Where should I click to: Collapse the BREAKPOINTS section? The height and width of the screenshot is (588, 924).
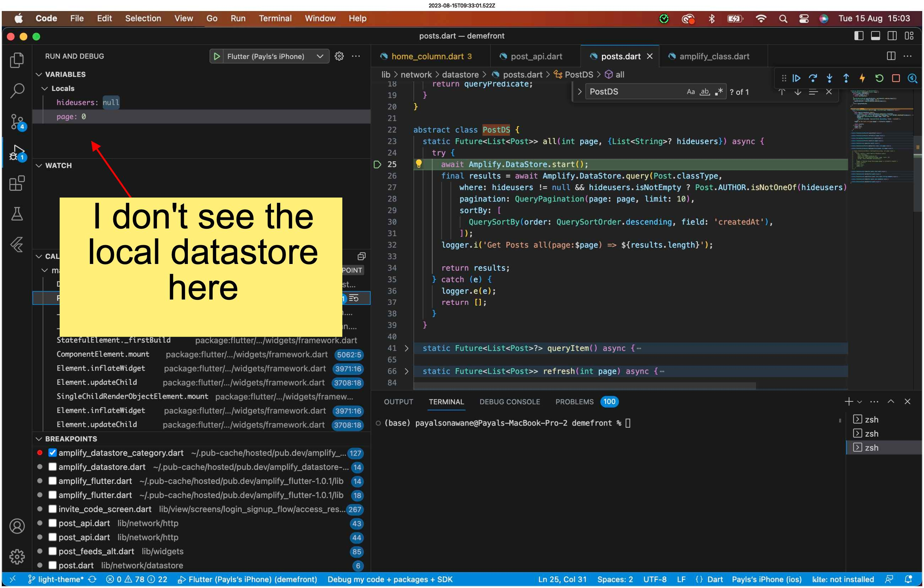[x=39, y=439]
